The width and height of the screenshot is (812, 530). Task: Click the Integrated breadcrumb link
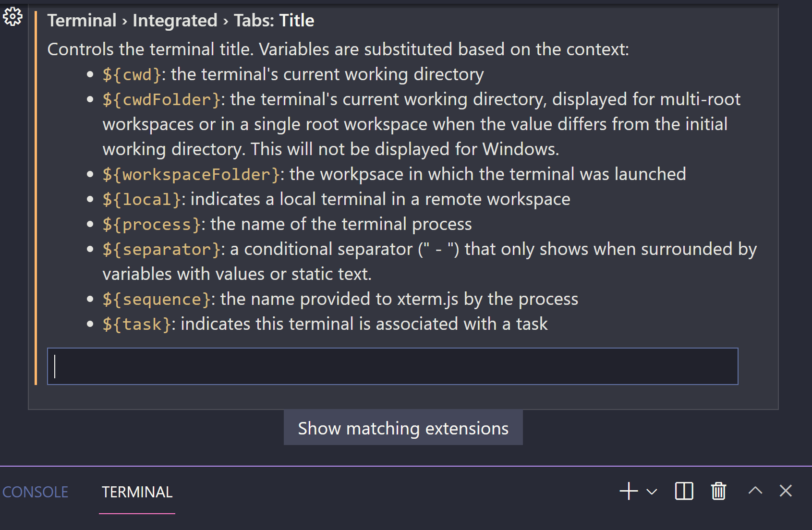pyautogui.click(x=175, y=20)
